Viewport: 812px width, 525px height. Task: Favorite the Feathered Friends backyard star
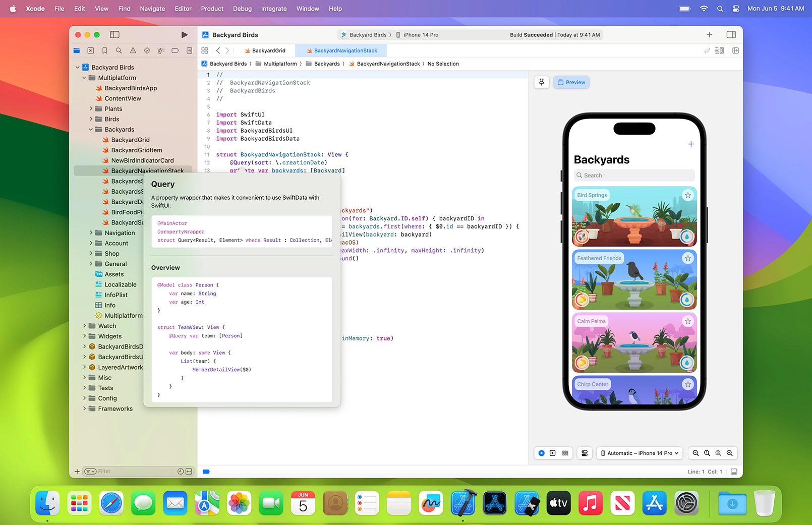pos(688,258)
